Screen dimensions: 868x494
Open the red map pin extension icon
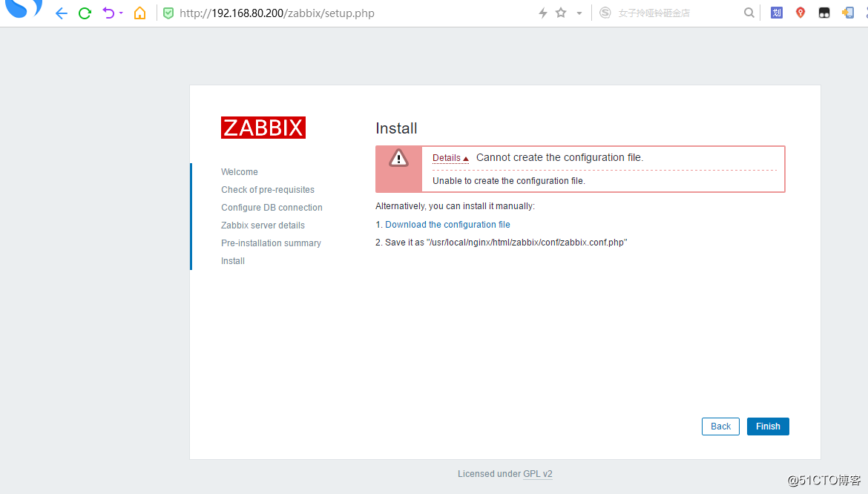point(800,13)
